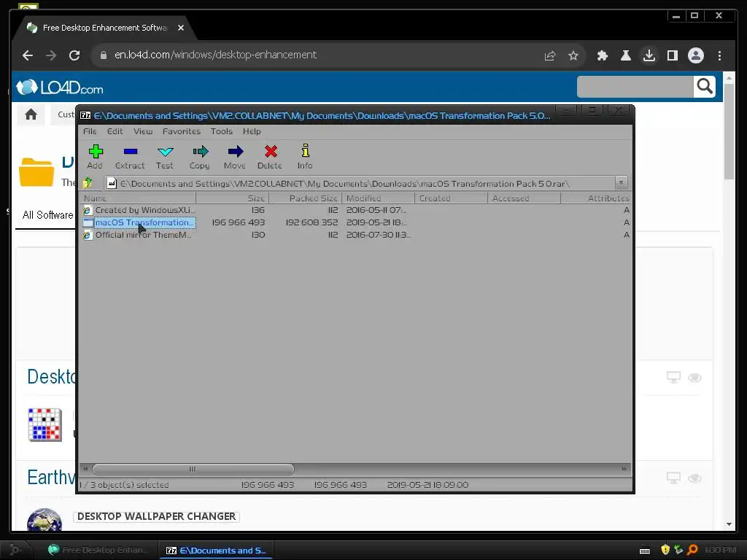747x560 pixels.
Task: Sort by Accessed column header
Action: click(x=525, y=198)
